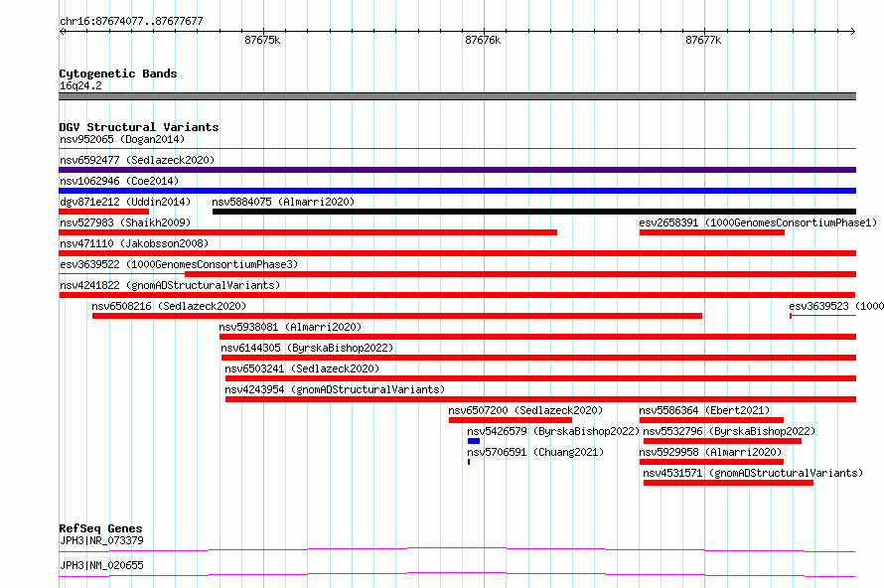Open variant nsv5929958 (Almarri2020)
The width and height of the screenshot is (884, 588).
710,452
